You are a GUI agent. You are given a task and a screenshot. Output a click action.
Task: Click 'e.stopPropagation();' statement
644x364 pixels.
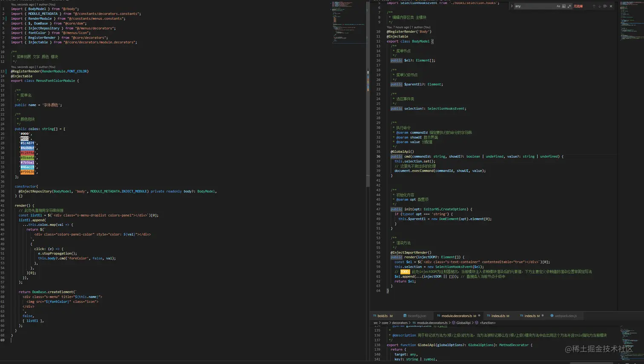pyautogui.click(x=57, y=254)
